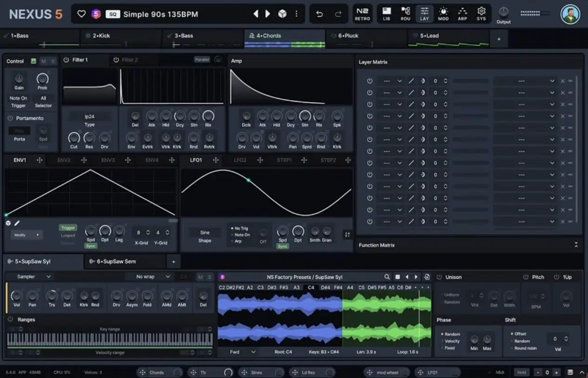Select the 6•Pluck layer tab
This screenshot has height=378, width=588.
(367, 39)
